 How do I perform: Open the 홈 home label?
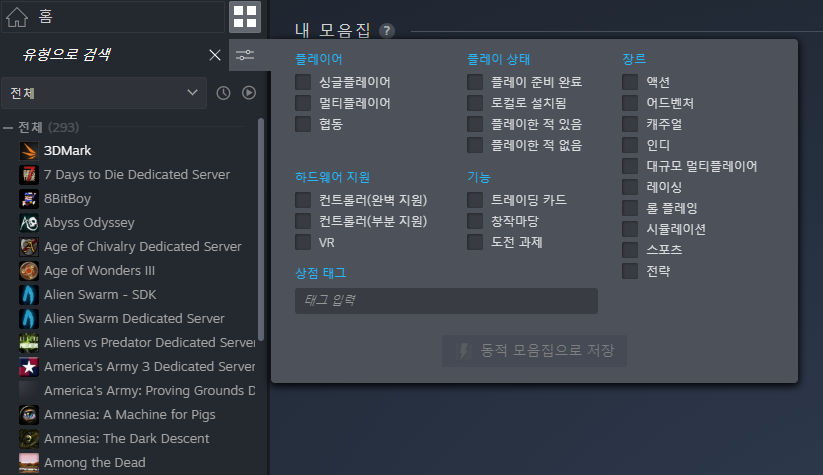[46, 17]
